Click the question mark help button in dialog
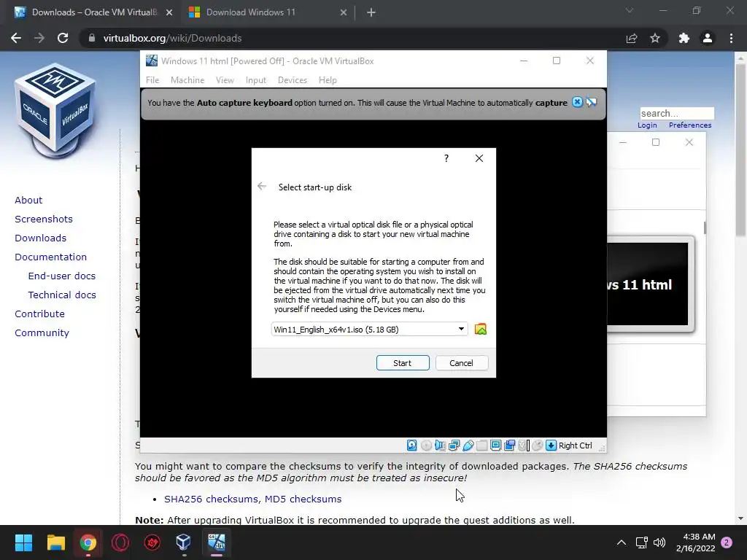Viewport: 747px width, 560px height. [446, 158]
